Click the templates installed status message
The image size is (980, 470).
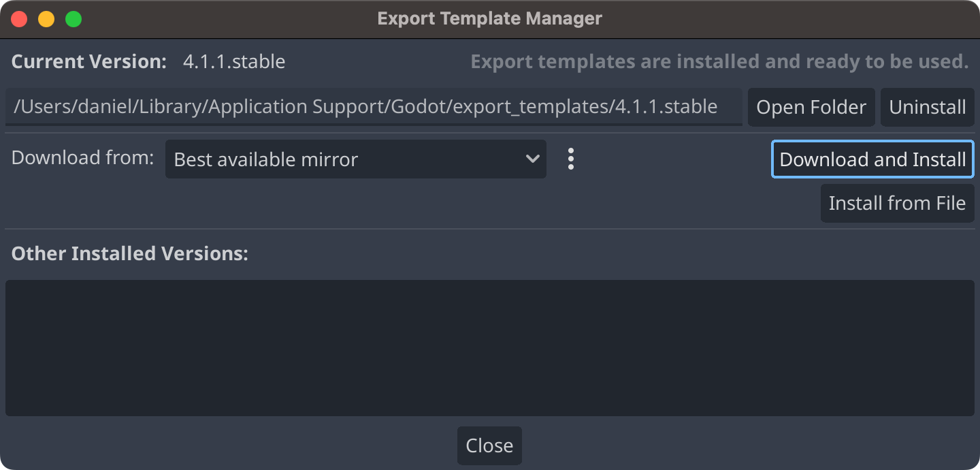[719, 62]
